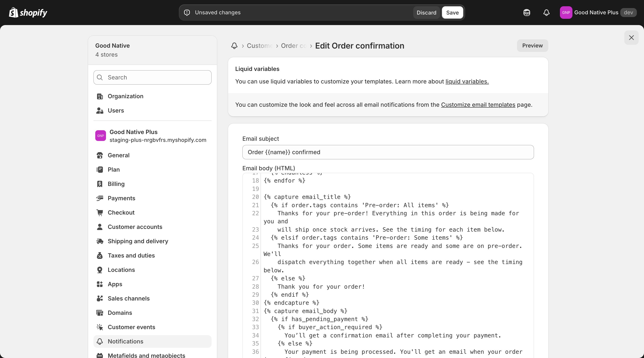Open Organization settings

pyautogui.click(x=152, y=96)
